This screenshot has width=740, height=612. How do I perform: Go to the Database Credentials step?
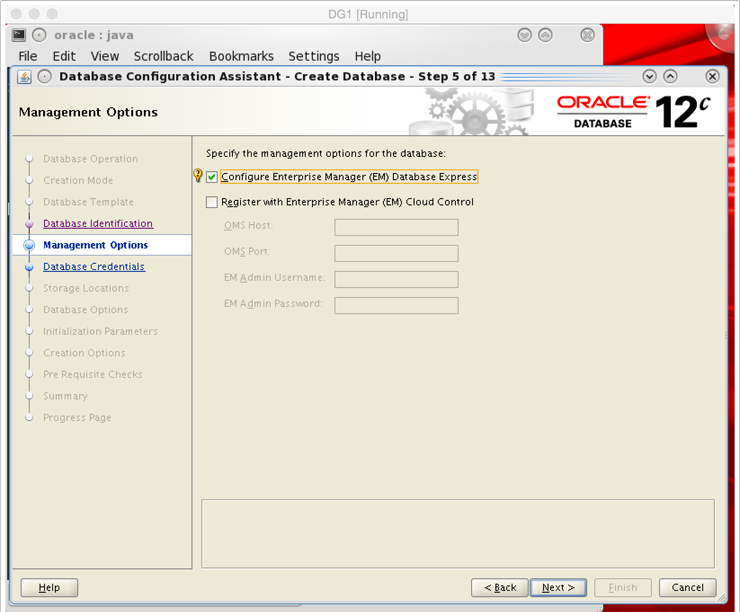pos(94,267)
